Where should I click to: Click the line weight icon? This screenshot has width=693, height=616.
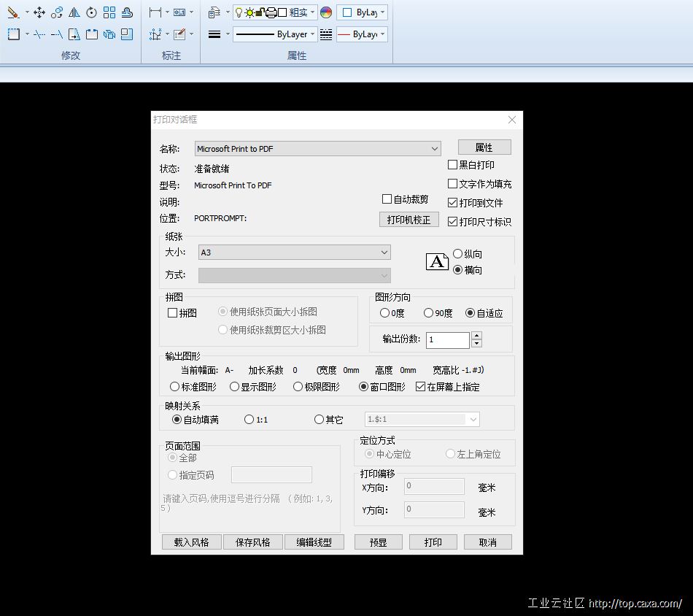tap(214, 34)
